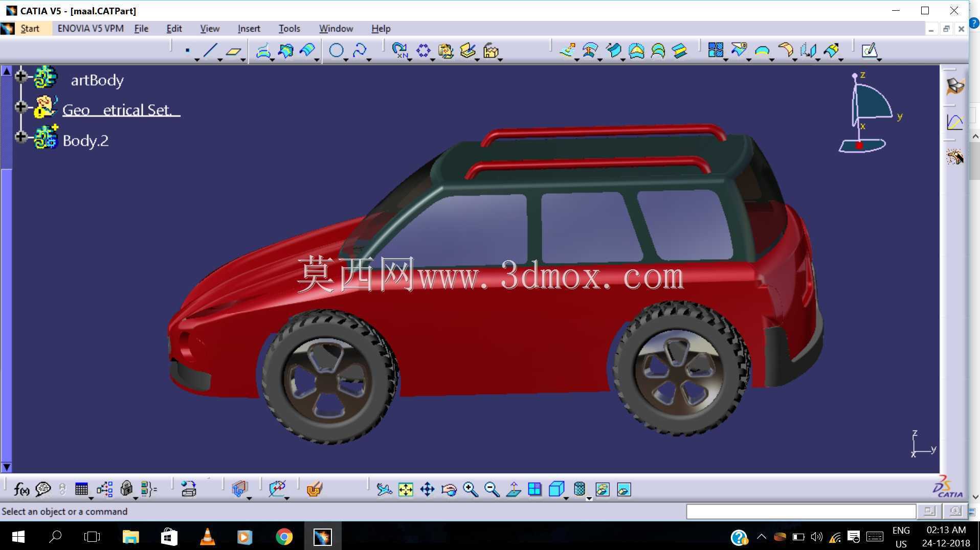This screenshot has height=550, width=980.
Task: Select the Pattern points tool
Action: tap(423, 51)
